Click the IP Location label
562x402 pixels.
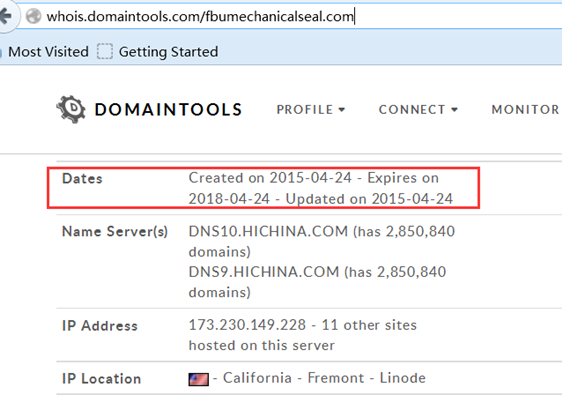101,379
